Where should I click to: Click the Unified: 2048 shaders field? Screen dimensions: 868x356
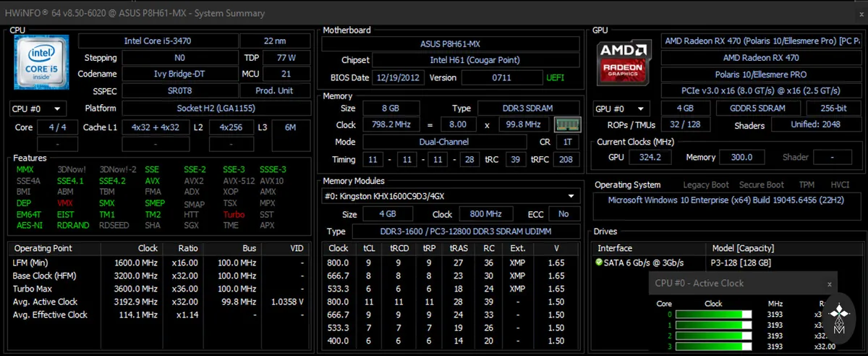(x=816, y=124)
